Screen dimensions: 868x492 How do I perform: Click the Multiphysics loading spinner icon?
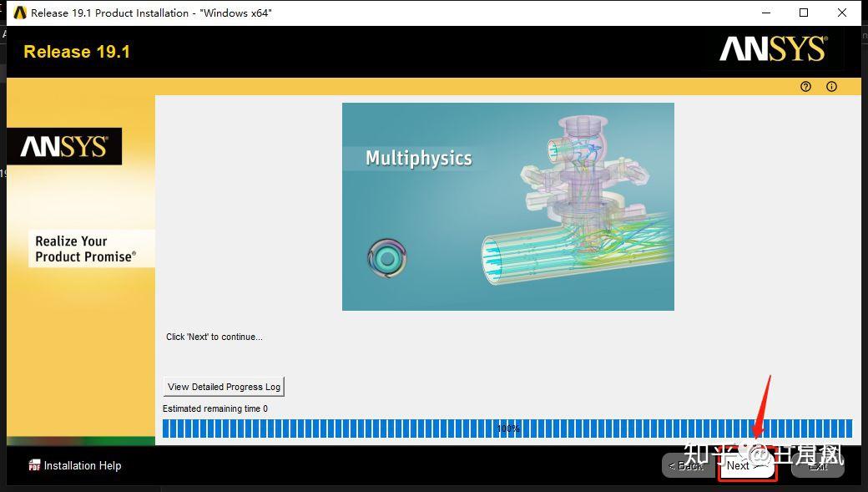point(388,257)
